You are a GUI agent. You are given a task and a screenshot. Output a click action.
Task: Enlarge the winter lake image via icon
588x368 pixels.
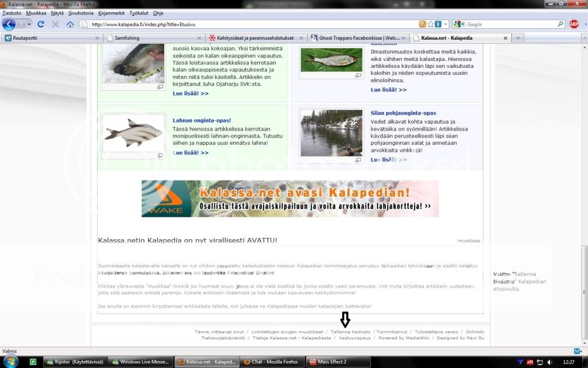(358, 160)
